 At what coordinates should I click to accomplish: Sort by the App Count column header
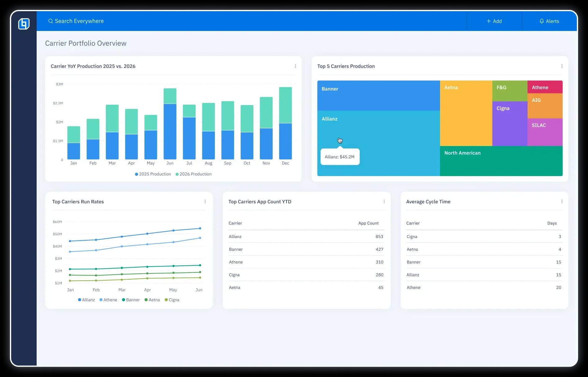click(x=368, y=223)
